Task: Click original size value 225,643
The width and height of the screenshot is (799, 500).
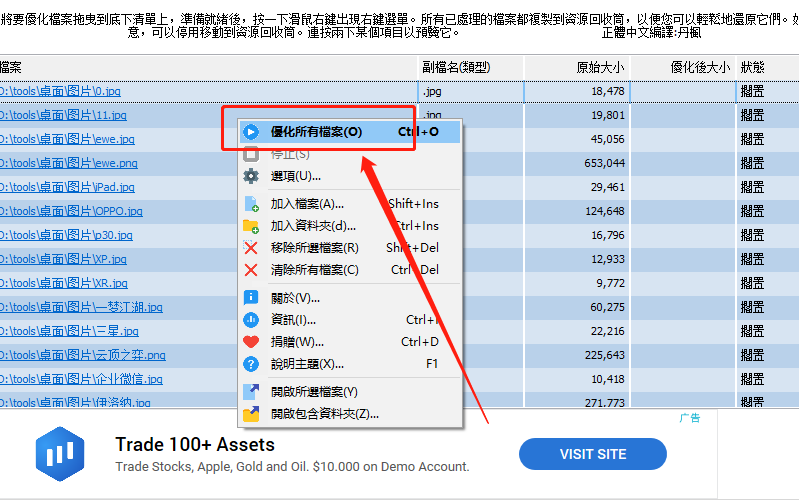Action: pos(604,355)
